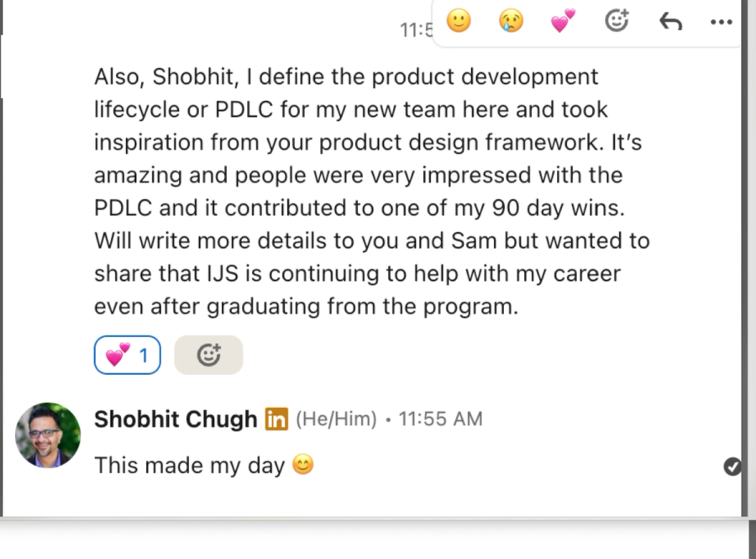Screen dimensions: 756x559
Task: Open the ellipsis dropdown for message actions
Action: coord(722,21)
